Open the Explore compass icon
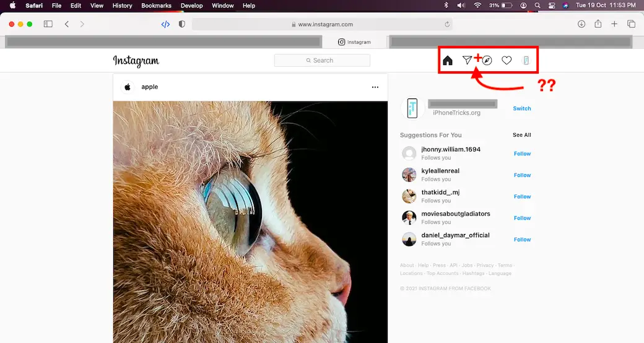 [487, 60]
